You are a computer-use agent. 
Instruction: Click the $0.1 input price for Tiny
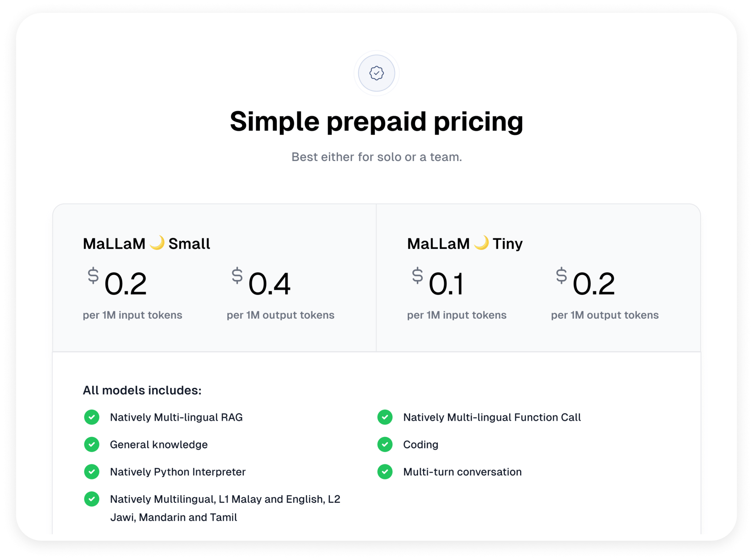pyautogui.click(x=438, y=283)
